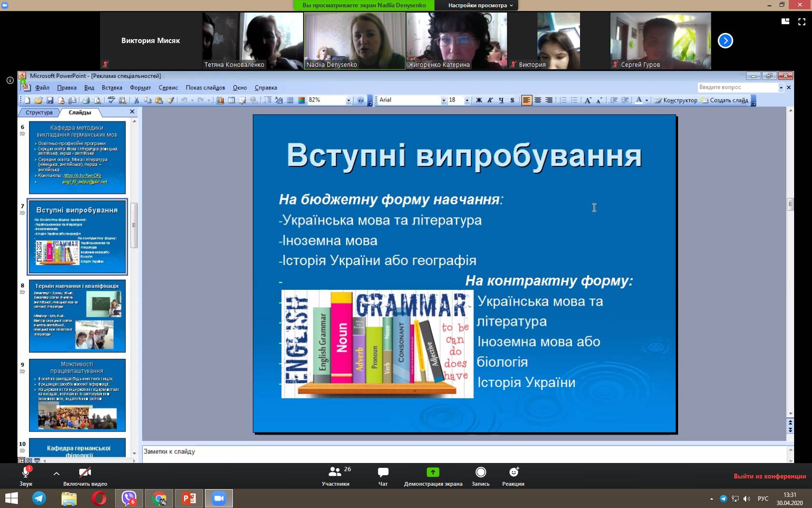Viewport: 812px width, 508px height.
Task: Turn on camera with Включить видео
Action: (85, 476)
